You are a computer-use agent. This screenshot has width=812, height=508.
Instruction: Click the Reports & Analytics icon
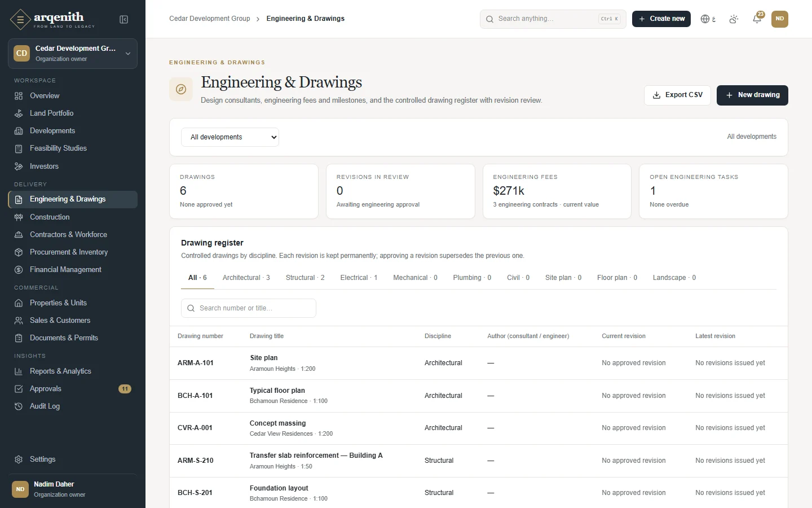(19, 371)
